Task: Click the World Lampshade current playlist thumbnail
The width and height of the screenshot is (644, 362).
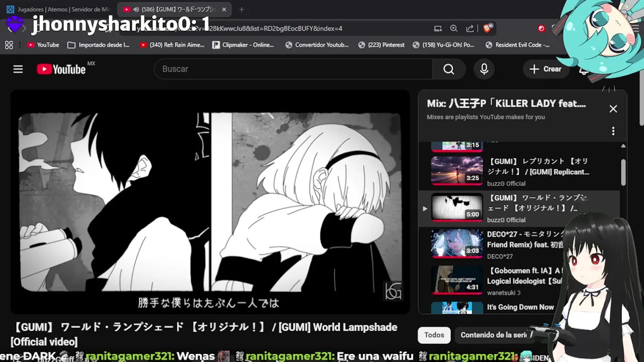Action: (457, 207)
